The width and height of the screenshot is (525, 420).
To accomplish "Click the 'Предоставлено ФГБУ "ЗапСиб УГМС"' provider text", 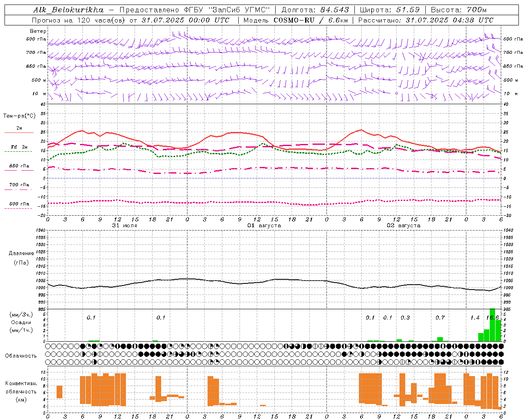I will 195,9.
